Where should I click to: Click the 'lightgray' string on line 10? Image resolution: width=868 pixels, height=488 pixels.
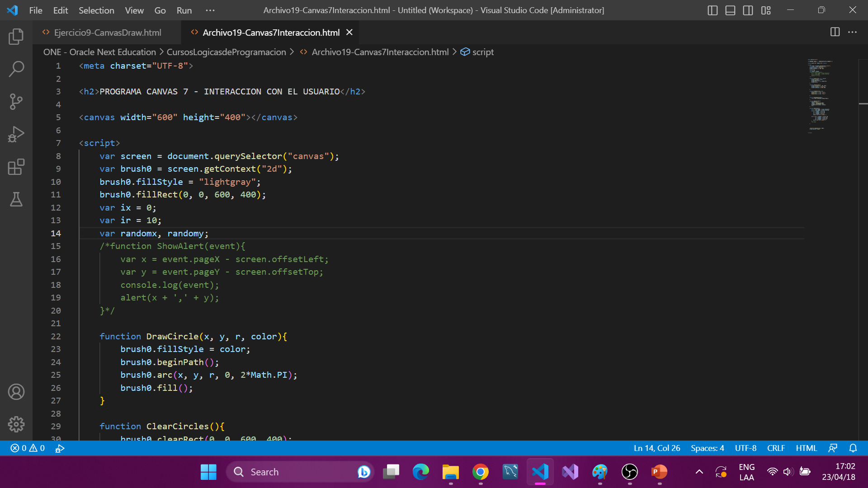[227, 182]
